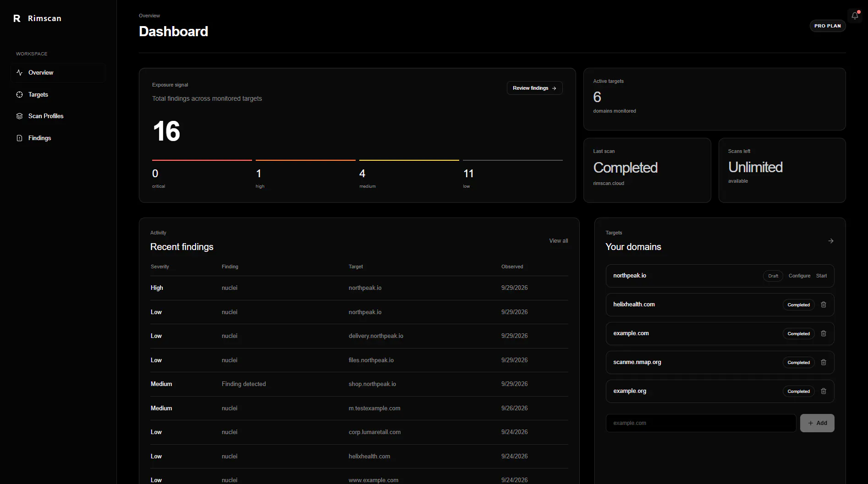The width and height of the screenshot is (868, 484).
Task: Focus the example.com domain input field
Action: coord(701,423)
